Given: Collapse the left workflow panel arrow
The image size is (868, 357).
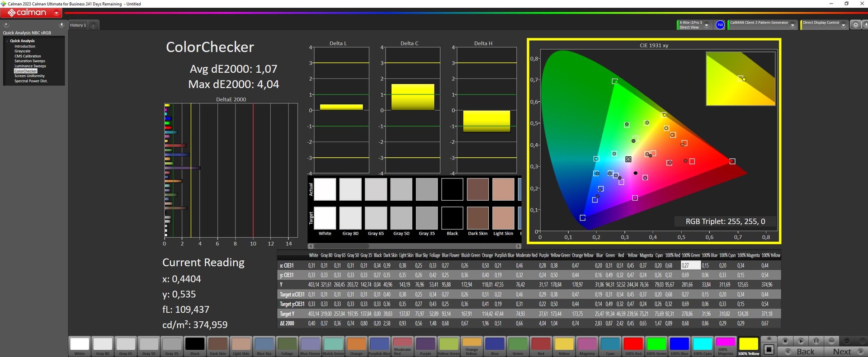Looking at the screenshot, I should [61, 25].
